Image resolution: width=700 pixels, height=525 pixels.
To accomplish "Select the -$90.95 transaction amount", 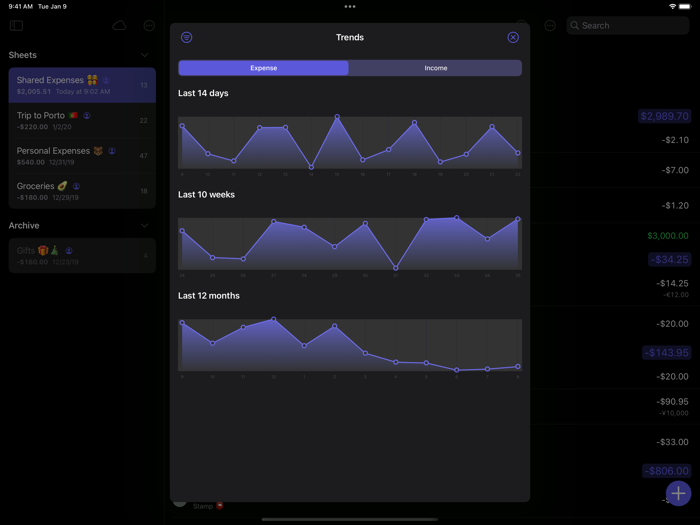I will click(x=672, y=402).
